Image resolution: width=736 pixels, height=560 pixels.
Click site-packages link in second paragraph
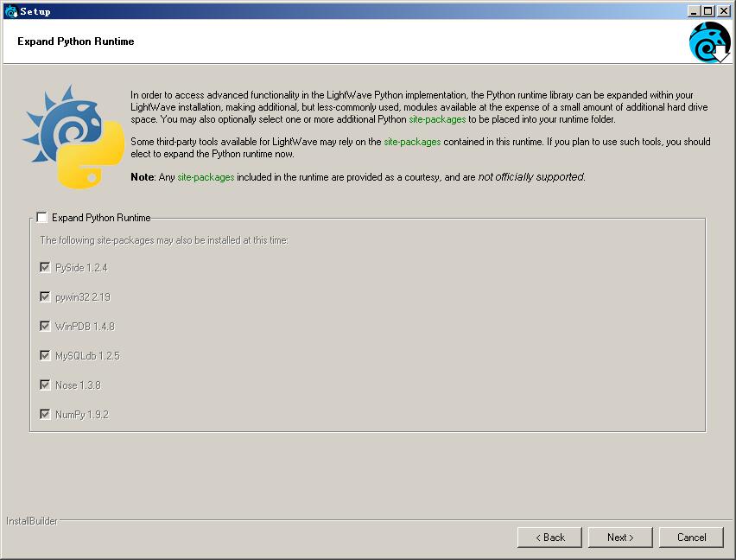[x=412, y=142]
